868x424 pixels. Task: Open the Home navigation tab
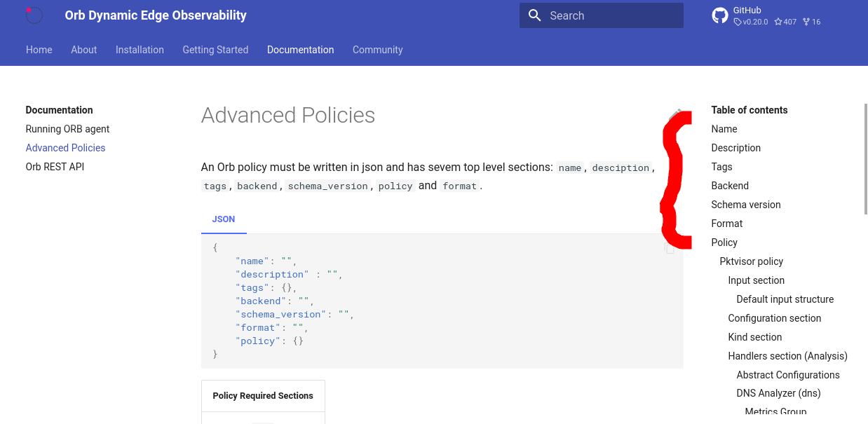(39, 50)
